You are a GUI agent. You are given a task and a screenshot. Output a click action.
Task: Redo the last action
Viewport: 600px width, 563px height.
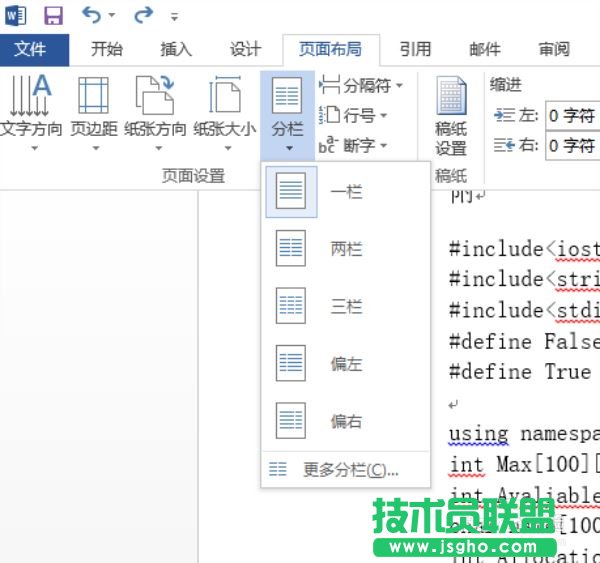click(143, 15)
